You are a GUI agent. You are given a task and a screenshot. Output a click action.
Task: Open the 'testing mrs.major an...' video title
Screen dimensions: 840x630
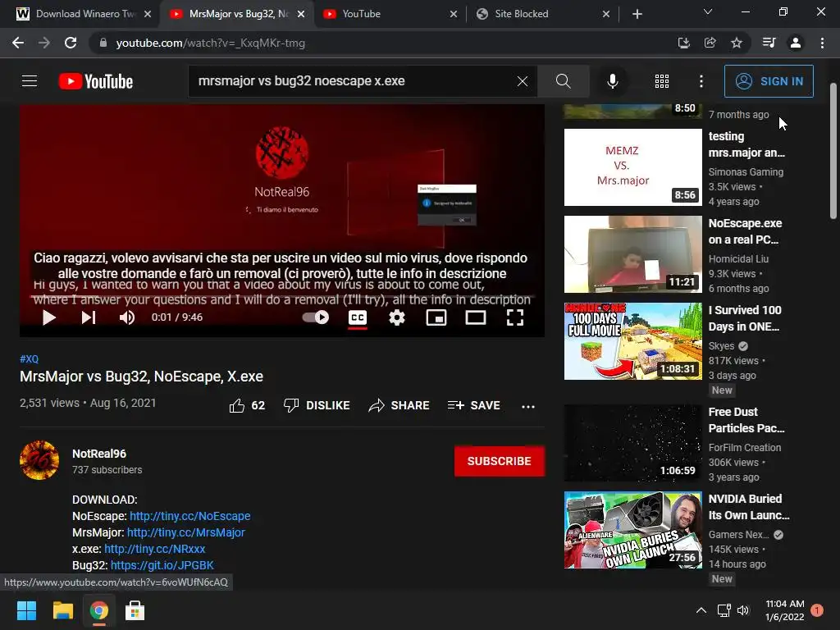(746, 144)
